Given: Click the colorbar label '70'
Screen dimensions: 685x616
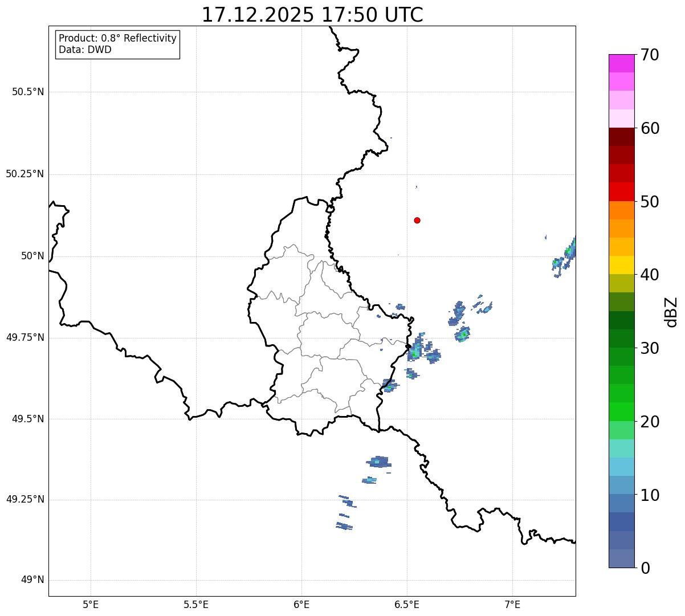Looking at the screenshot, I should 650,55.
